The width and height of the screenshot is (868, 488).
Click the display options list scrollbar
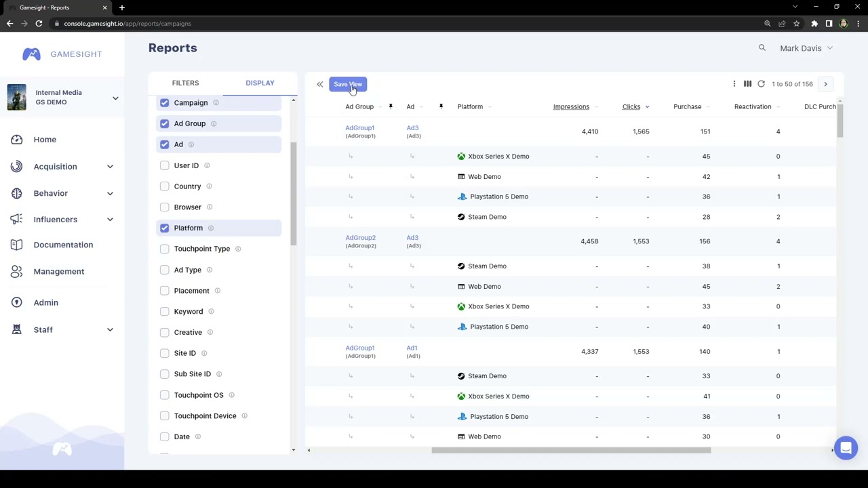pyautogui.click(x=294, y=195)
